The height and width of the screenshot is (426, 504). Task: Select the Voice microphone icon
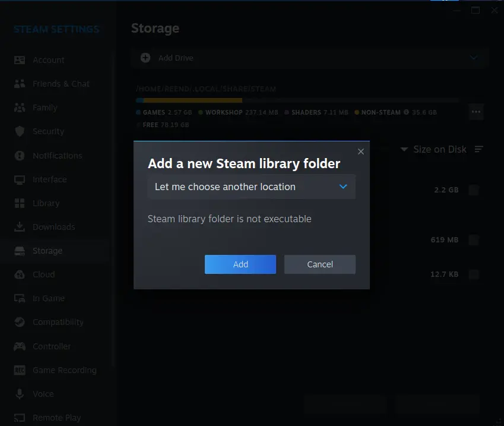(20, 394)
